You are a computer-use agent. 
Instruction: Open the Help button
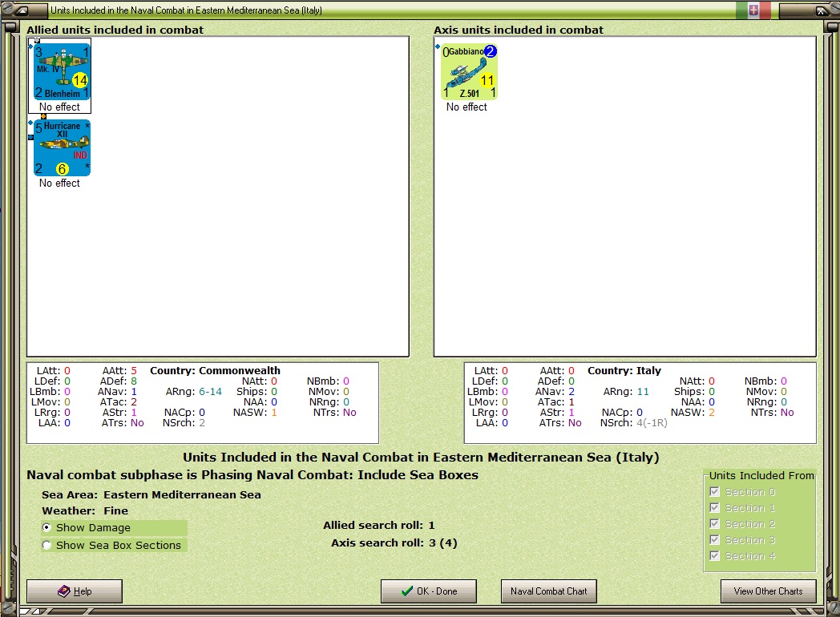(x=75, y=591)
